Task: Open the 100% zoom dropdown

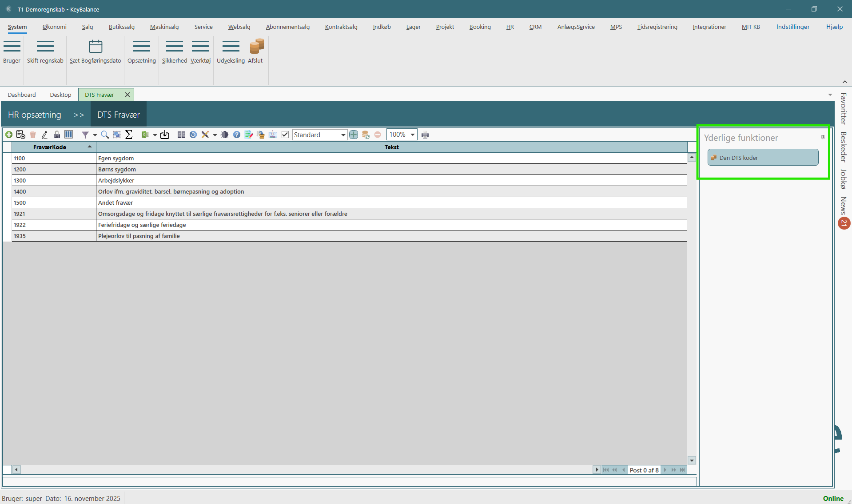Action: point(412,135)
